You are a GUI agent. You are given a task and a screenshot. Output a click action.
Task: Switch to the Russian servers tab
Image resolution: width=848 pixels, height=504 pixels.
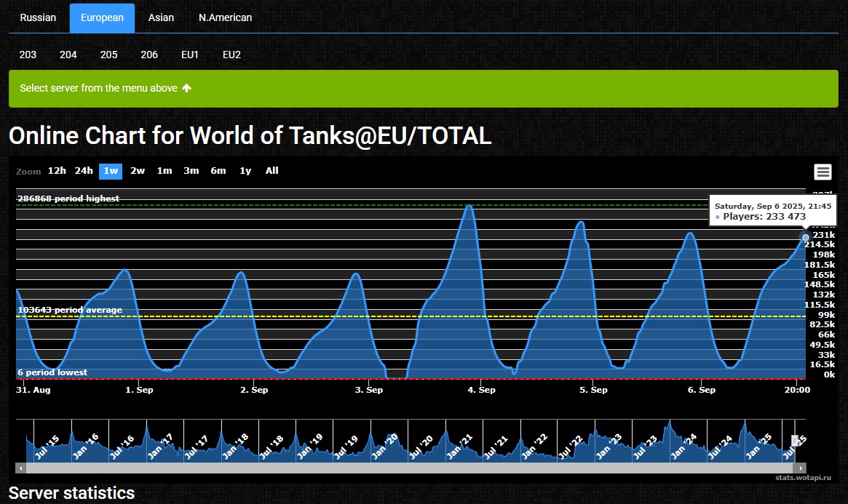pos(38,18)
